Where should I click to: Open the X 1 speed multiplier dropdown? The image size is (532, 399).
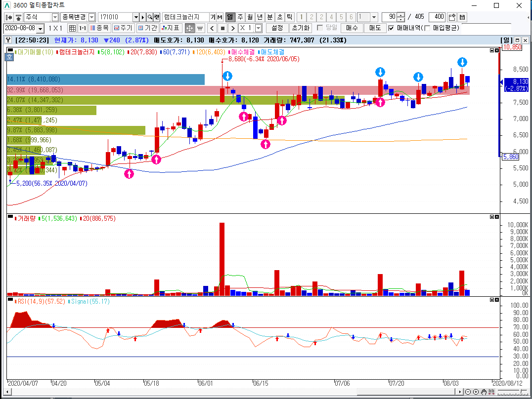[x=258, y=28]
